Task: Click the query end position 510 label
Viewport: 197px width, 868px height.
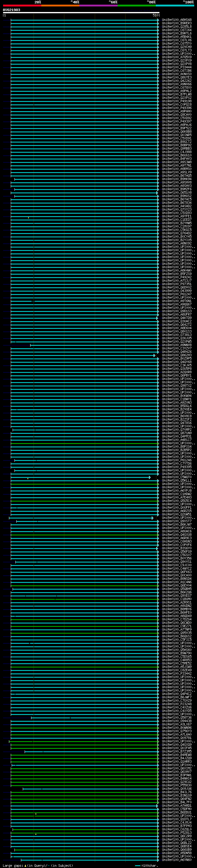Action: [x=155, y=15]
